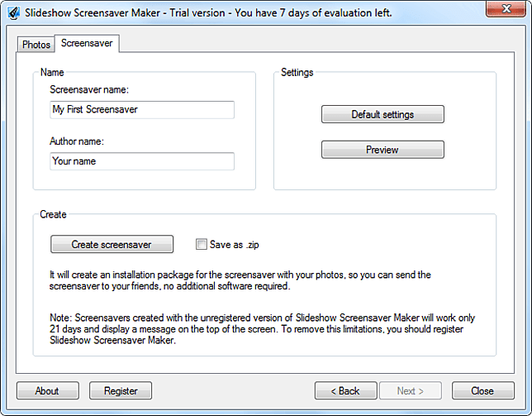532x416 pixels.
Task: Click the bottom-row Close button
Action: [482, 391]
